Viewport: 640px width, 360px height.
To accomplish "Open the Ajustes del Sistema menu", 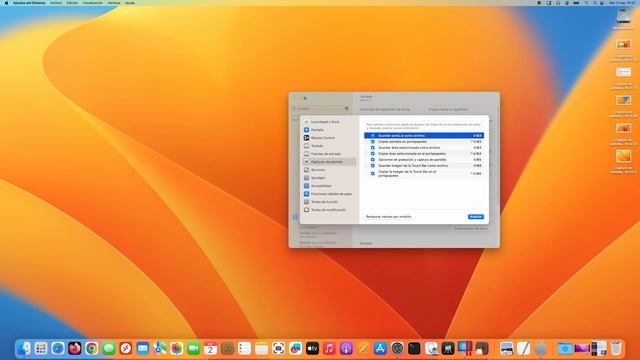I will [x=28, y=3].
